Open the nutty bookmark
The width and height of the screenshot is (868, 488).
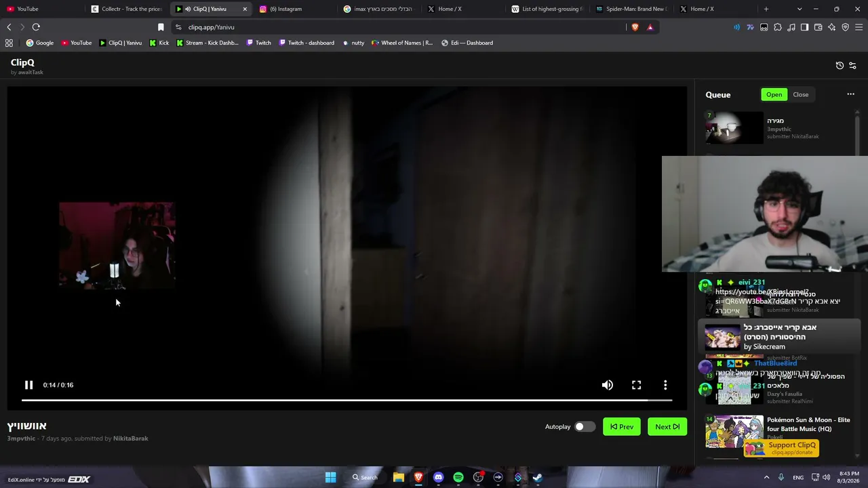pyautogui.click(x=353, y=43)
